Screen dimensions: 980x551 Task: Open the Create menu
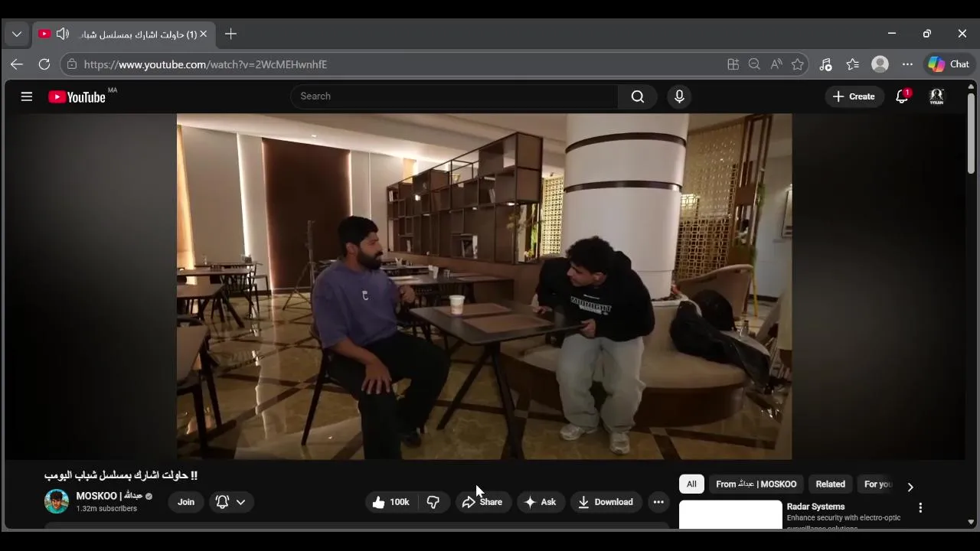tap(854, 96)
